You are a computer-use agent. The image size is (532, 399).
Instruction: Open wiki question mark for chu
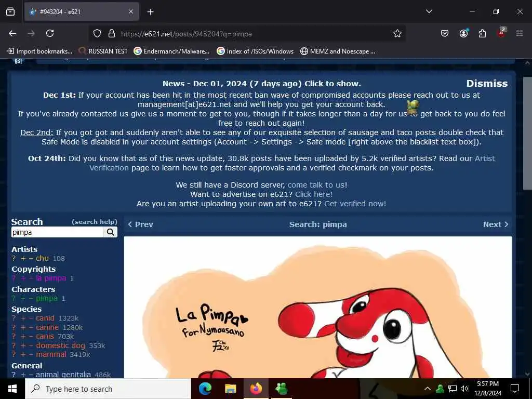tap(14, 259)
